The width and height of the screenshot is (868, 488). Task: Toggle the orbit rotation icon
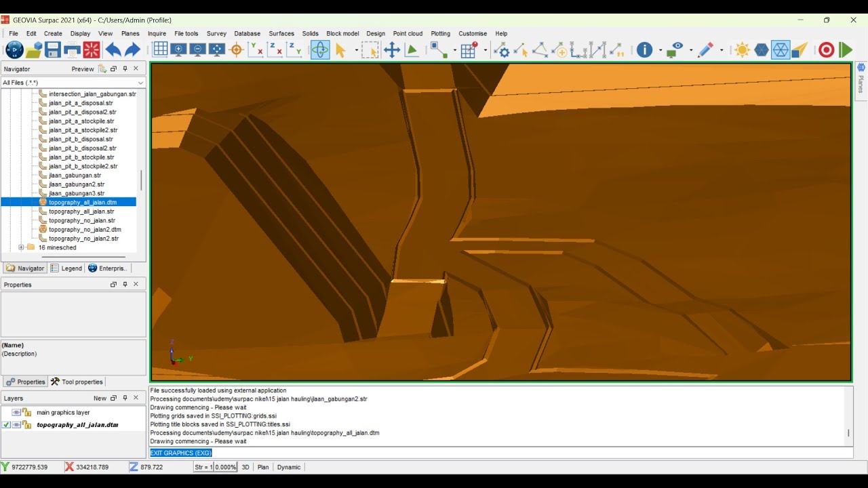coord(320,49)
